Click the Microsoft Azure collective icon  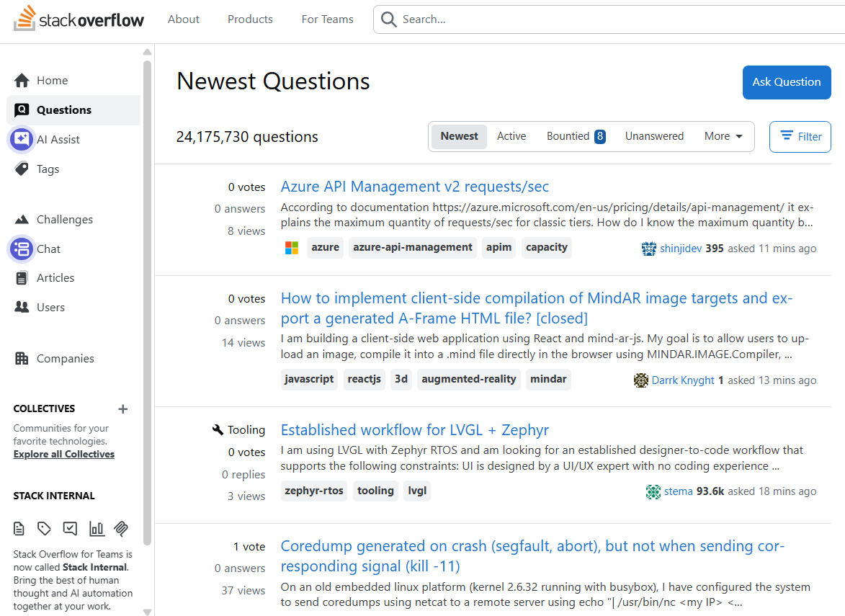coord(292,248)
